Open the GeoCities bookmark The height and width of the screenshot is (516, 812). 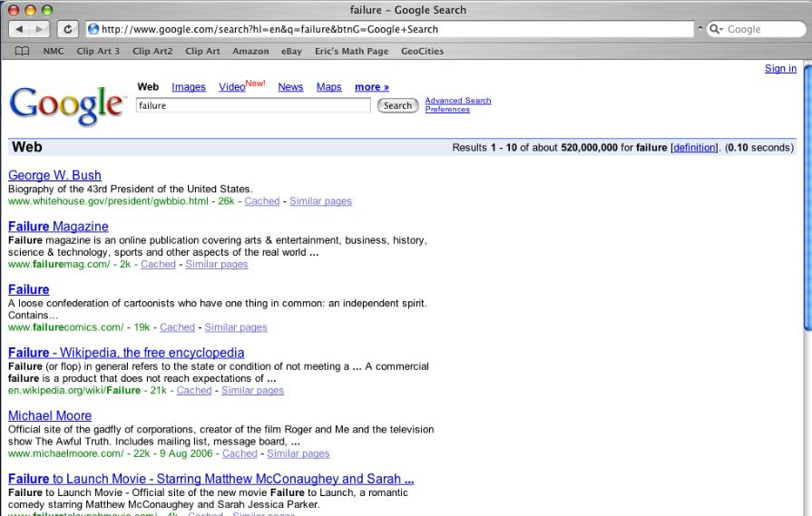click(x=422, y=52)
